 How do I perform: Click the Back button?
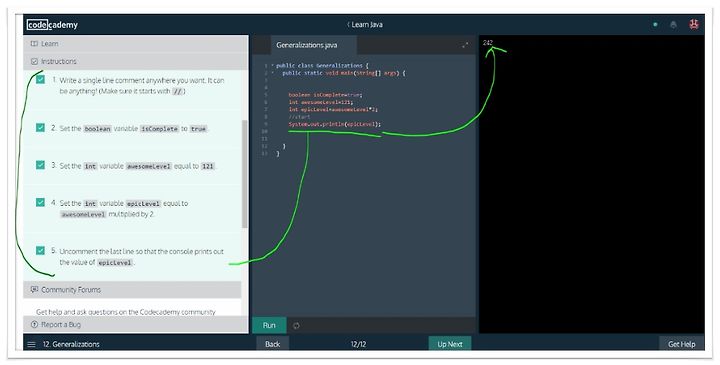272,344
